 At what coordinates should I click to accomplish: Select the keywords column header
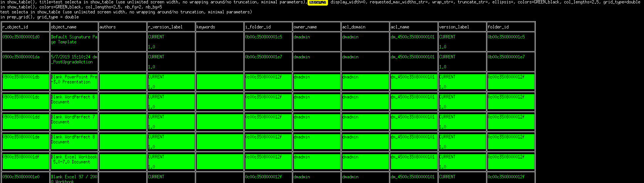pyautogui.click(x=220, y=27)
